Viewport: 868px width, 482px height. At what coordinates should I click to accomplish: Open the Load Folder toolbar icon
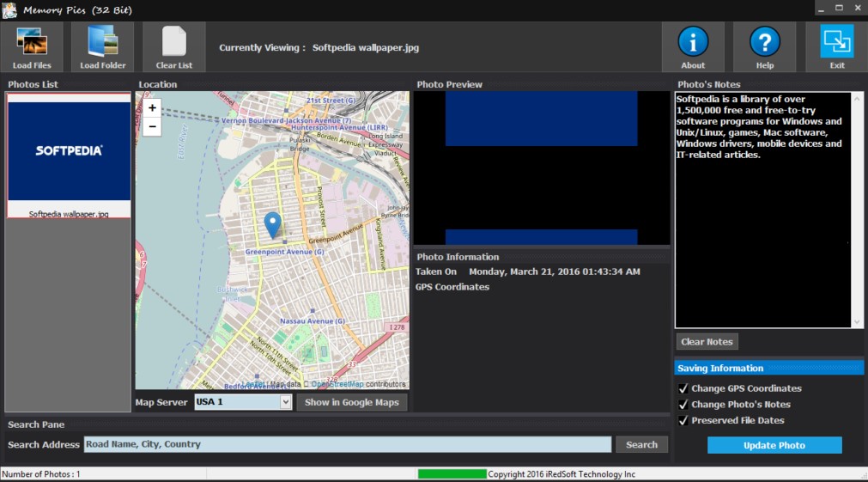click(x=103, y=41)
